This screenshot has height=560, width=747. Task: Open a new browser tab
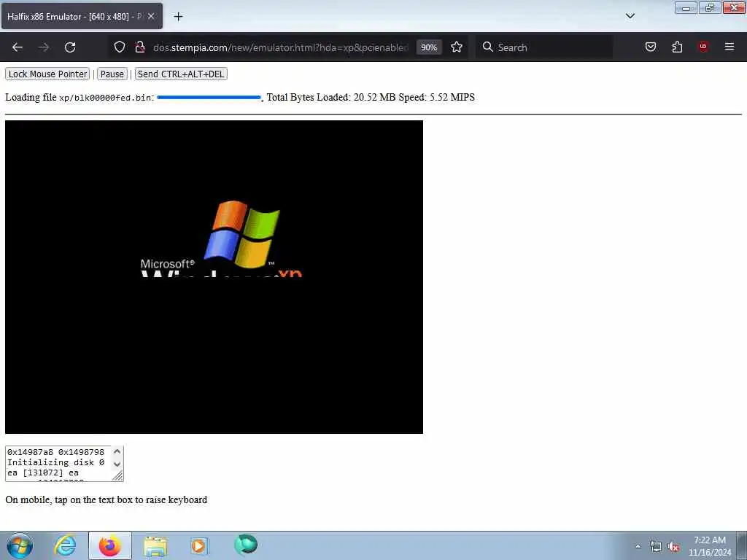(178, 17)
